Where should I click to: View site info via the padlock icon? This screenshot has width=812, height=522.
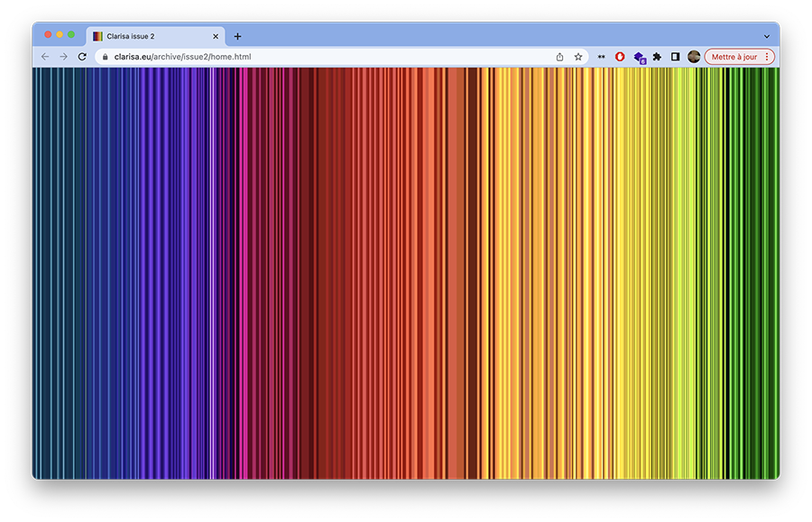106,57
